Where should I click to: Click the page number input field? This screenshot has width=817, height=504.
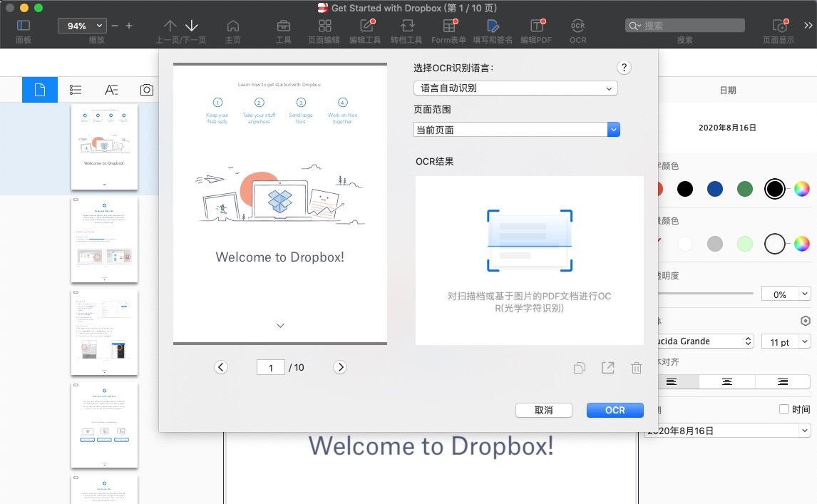click(x=270, y=367)
